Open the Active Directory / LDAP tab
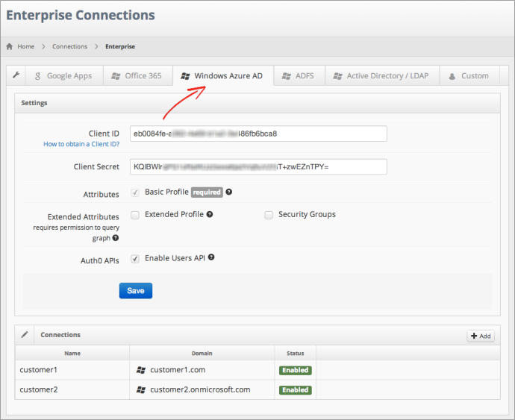The height and width of the screenshot is (420, 515). pos(382,76)
